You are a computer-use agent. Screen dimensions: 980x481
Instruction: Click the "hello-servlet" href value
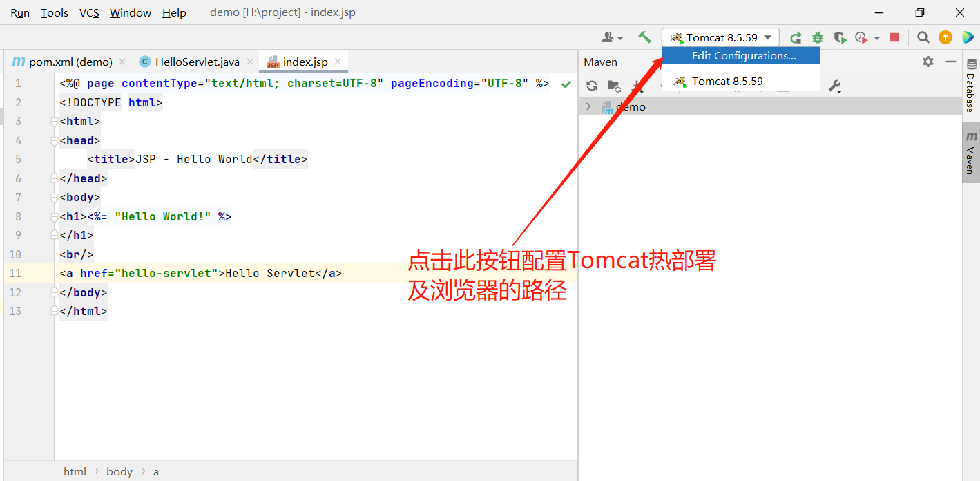point(166,273)
